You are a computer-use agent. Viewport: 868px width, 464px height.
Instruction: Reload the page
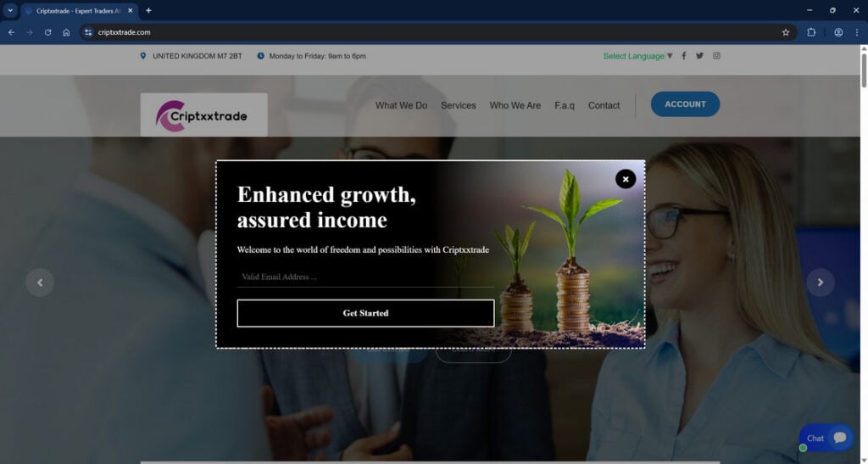(47, 33)
